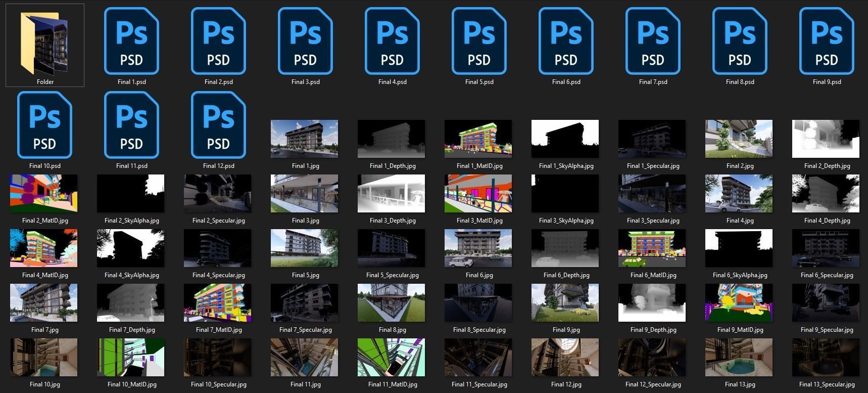Select the Final 1.psd file icon
The image size is (868, 393).
coord(131,41)
